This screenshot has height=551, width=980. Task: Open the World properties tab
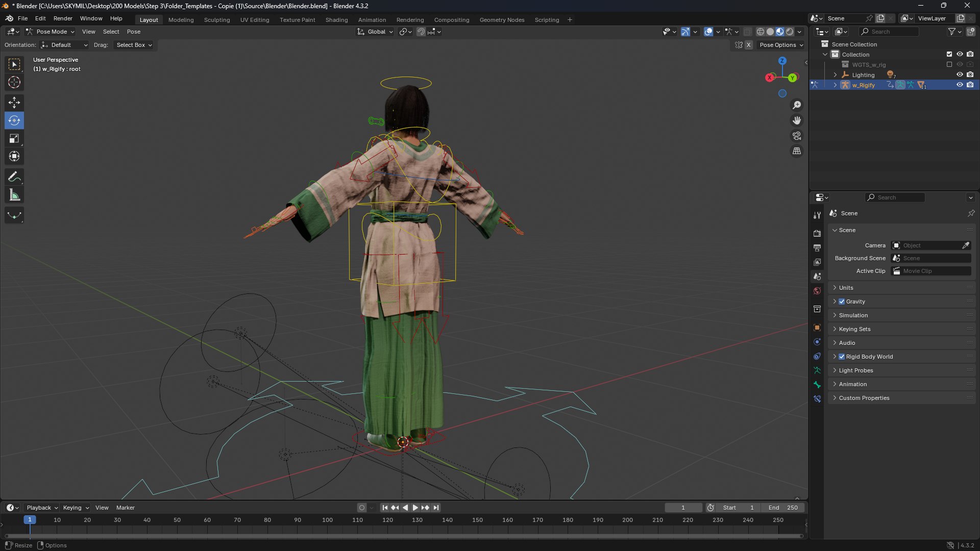(x=817, y=291)
